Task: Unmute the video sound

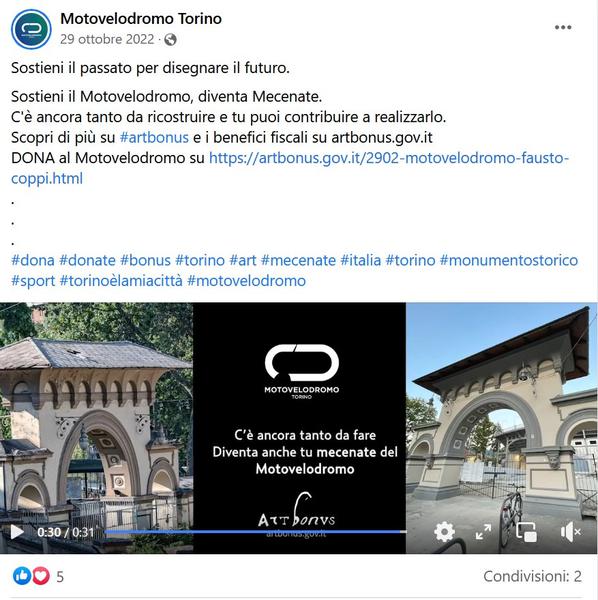Action: pyautogui.click(x=570, y=532)
